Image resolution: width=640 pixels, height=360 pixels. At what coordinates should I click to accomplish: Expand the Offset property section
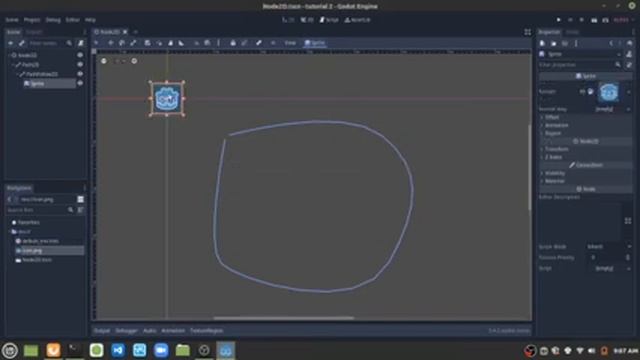(585, 117)
